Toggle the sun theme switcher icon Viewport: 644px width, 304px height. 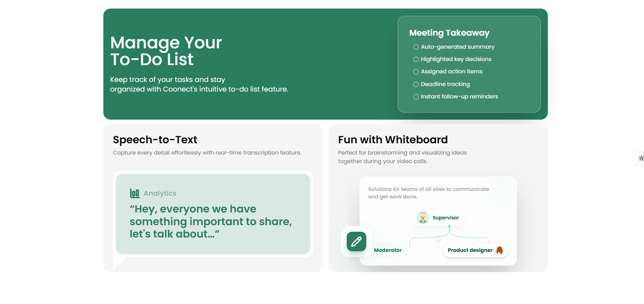641,158
